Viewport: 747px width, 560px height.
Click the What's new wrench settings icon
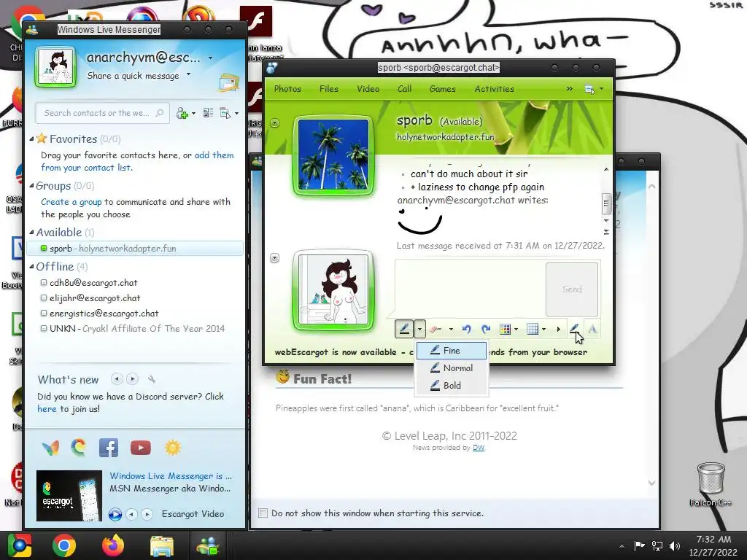tap(152, 379)
